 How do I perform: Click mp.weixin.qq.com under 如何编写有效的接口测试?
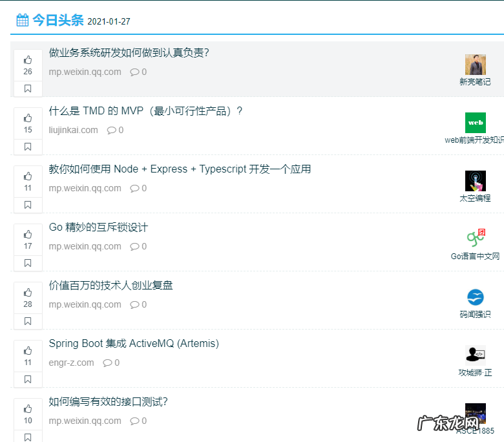[85, 421]
